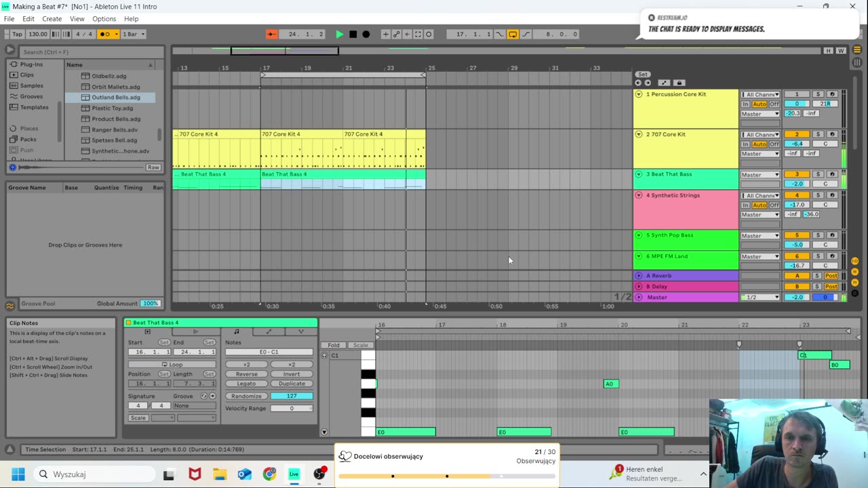Image resolution: width=868 pixels, height=488 pixels.
Task: Click the Legato button
Action: pyautogui.click(x=247, y=384)
